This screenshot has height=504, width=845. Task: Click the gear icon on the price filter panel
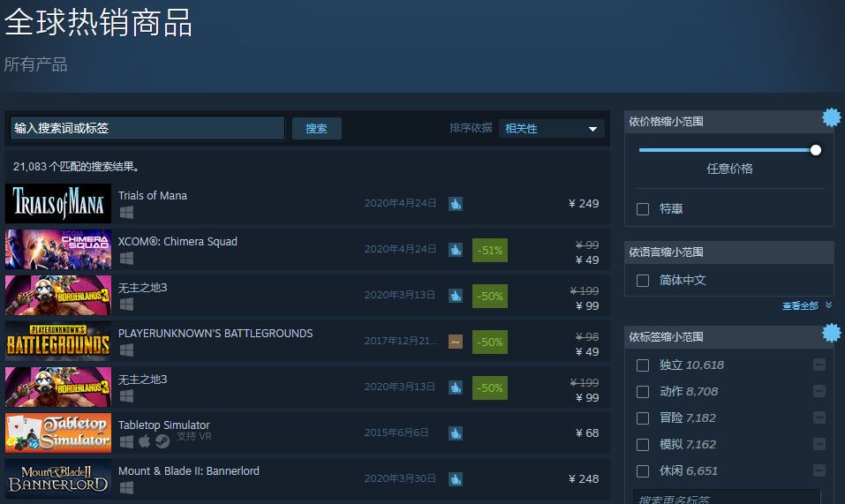coord(830,117)
